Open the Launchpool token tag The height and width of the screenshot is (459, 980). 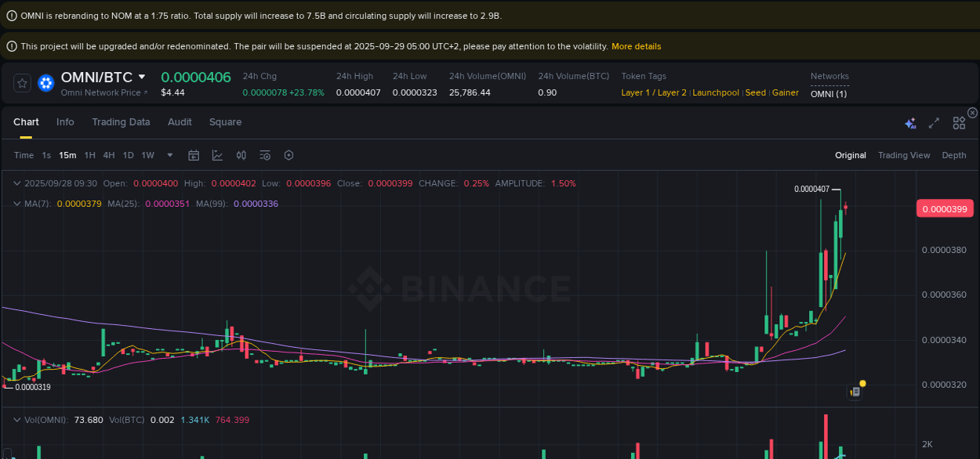[x=716, y=92]
